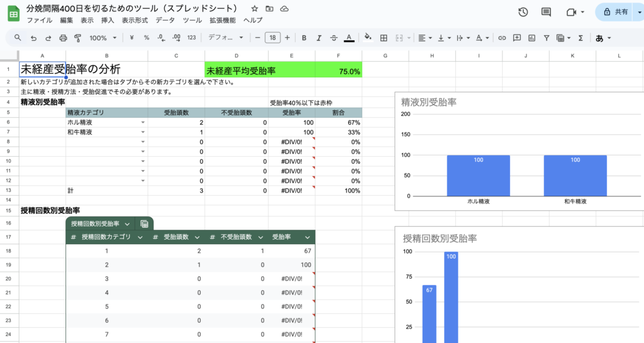Image resolution: width=644 pixels, height=343 pixels.
Task: Toggle bold formatting
Action: 304,38
